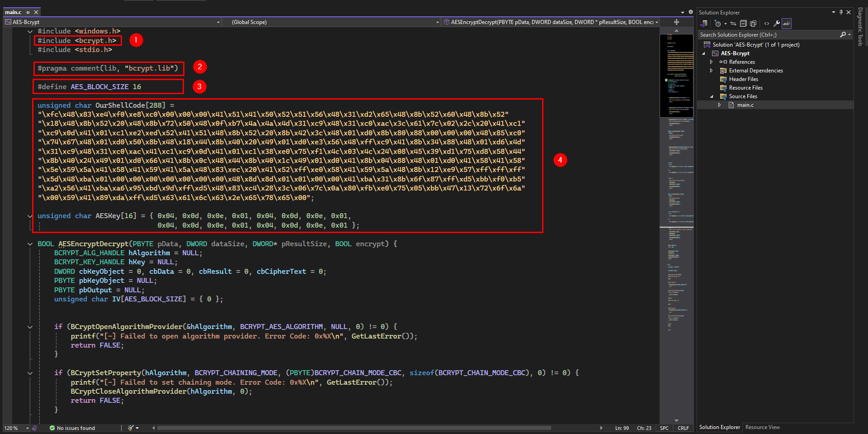Screen dimensions: 868x434
Task: Click Show All Files icon
Action: point(753,24)
